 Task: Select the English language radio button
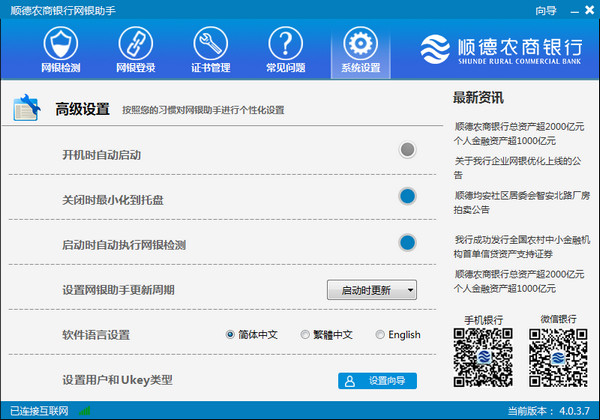point(380,335)
